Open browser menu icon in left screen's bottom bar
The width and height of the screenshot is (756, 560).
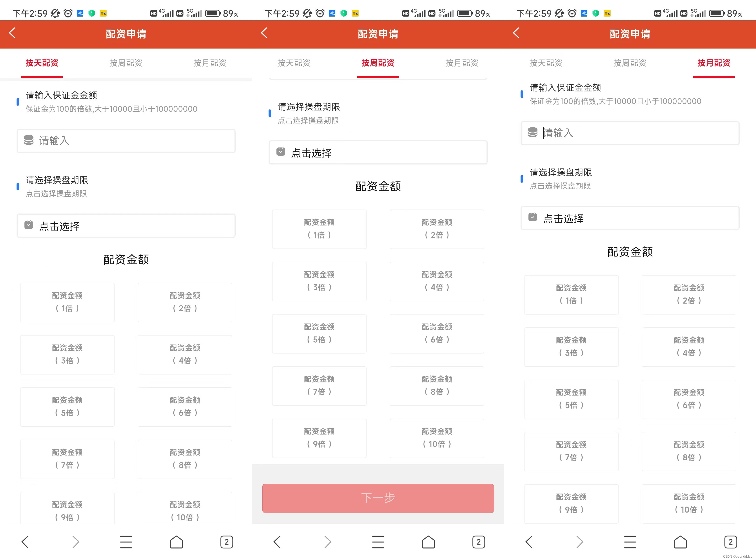(x=126, y=542)
